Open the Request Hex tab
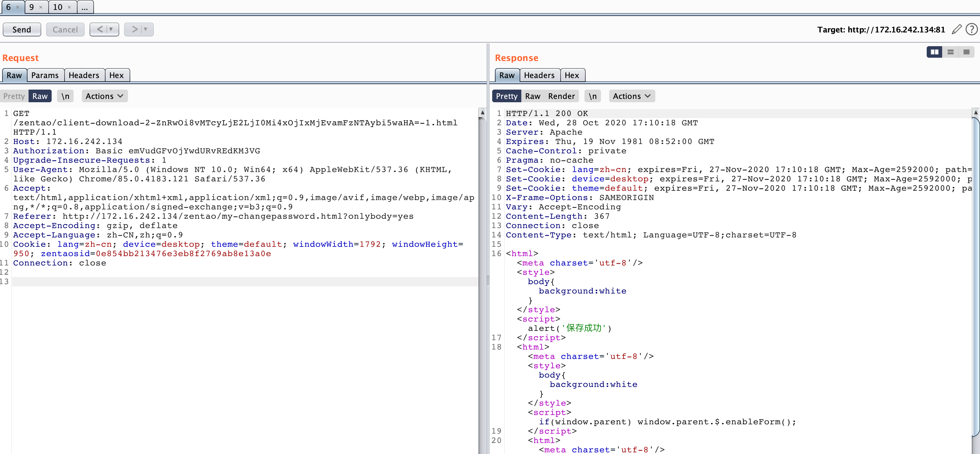980x454 pixels. (116, 75)
